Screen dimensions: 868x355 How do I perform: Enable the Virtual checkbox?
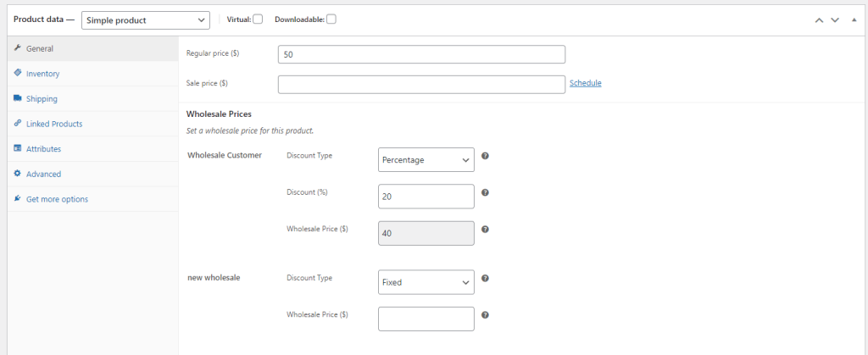(258, 19)
